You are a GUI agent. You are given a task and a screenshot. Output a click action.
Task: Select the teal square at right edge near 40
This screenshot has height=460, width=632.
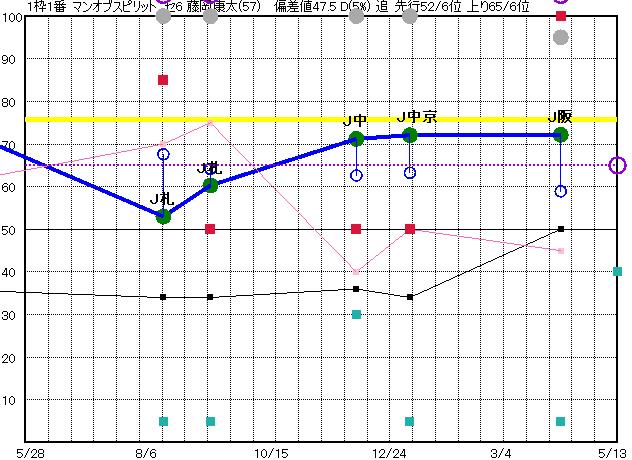click(x=618, y=272)
